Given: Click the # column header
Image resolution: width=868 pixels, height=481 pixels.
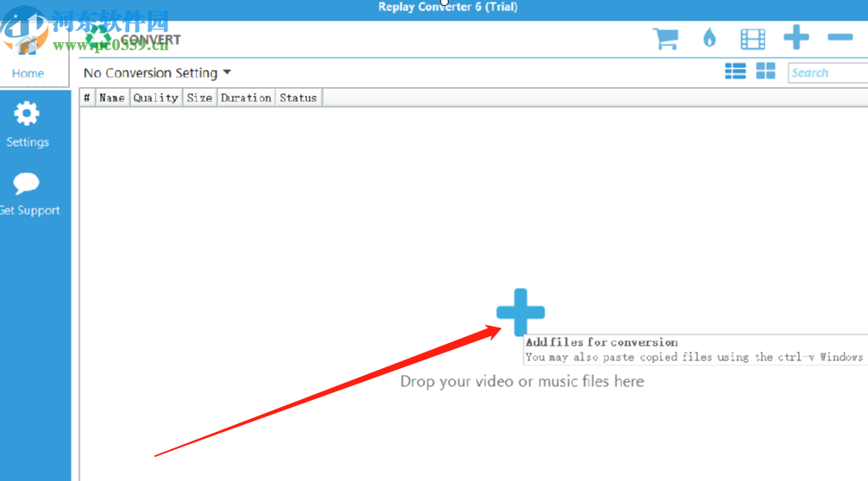Looking at the screenshot, I should click(87, 98).
